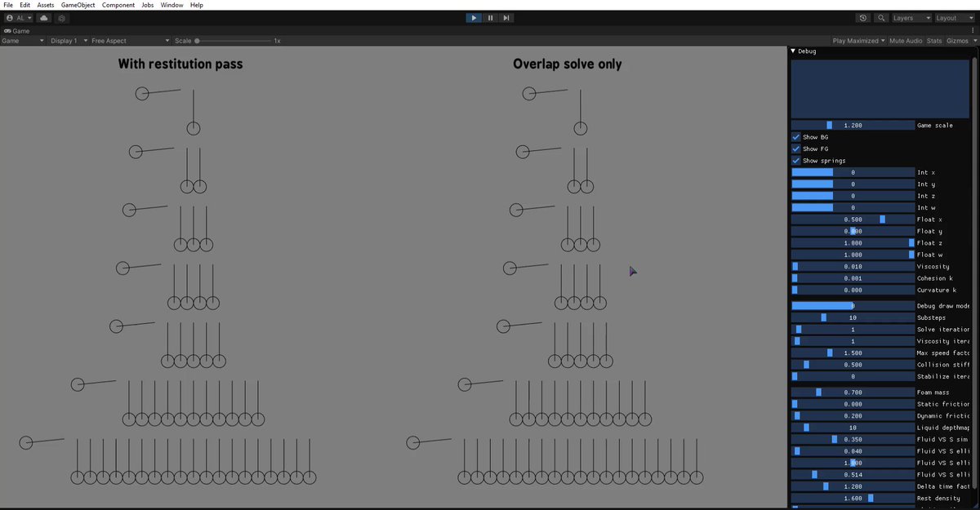Click the Step frame button
This screenshot has width=980, height=510.
506,18
